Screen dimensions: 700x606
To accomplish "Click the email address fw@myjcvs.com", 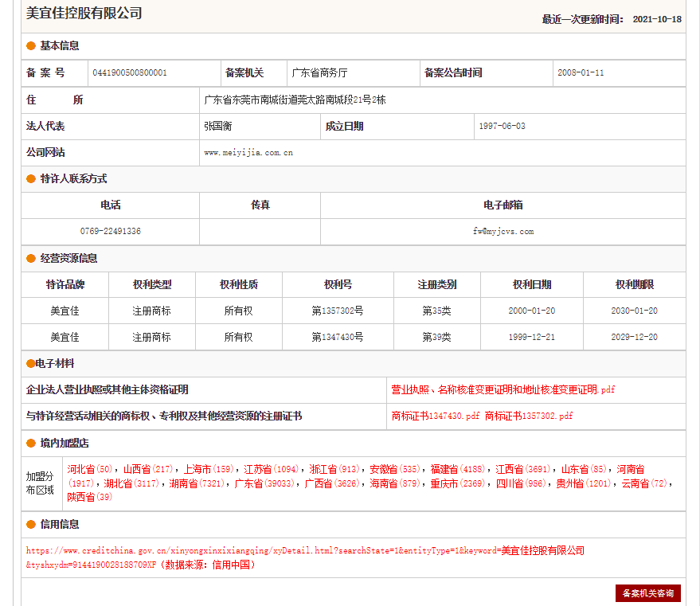I will pos(503,232).
